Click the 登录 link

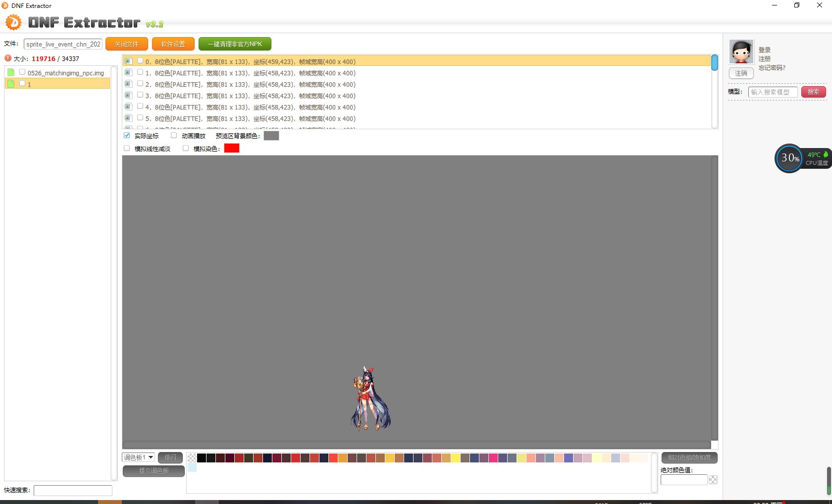point(765,50)
